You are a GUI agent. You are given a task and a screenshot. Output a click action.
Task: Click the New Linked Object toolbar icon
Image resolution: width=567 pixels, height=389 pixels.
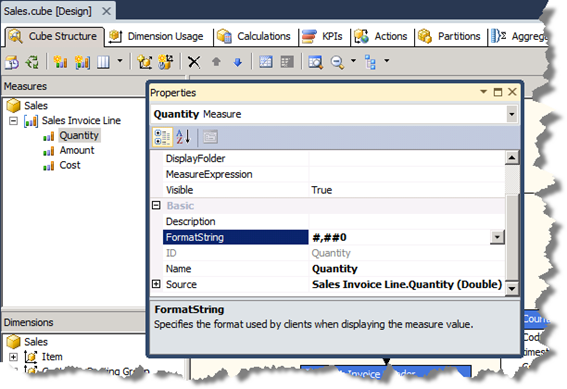point(166,62)
